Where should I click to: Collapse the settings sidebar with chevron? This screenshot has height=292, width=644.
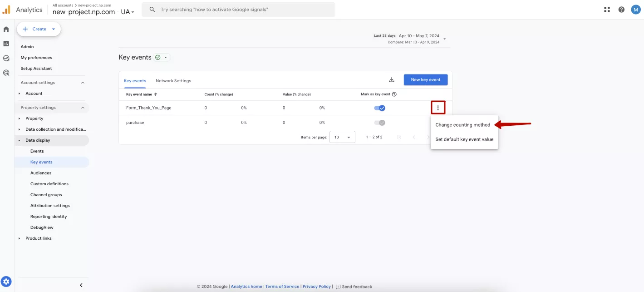coord(81,285)
